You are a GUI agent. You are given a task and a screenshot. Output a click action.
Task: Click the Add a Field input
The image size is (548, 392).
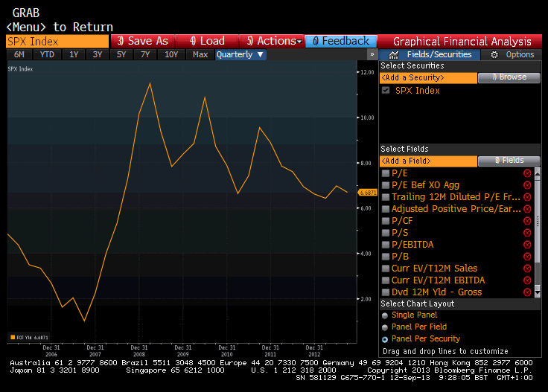(x=428, y=161)
